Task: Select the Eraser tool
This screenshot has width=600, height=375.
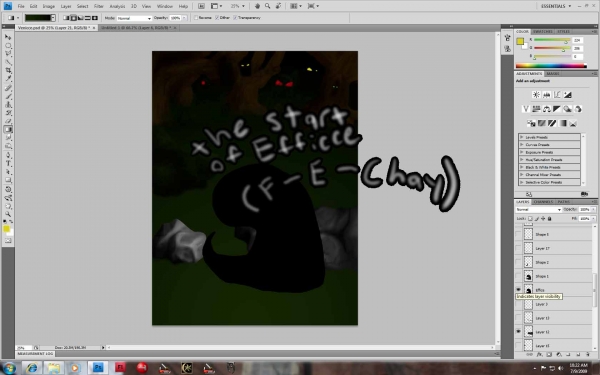Action: tap(8, 121)
